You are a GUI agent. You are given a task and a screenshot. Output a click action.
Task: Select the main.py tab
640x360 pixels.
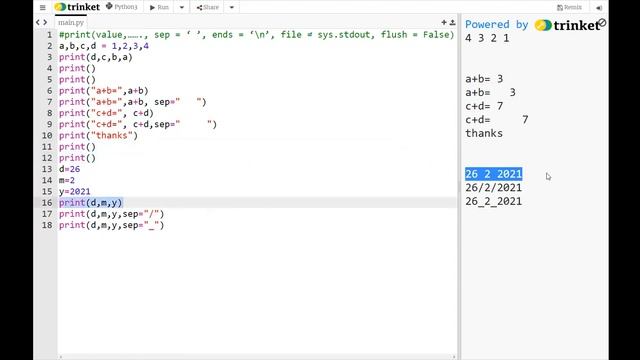pyautogui.click(x=71, y=22)
